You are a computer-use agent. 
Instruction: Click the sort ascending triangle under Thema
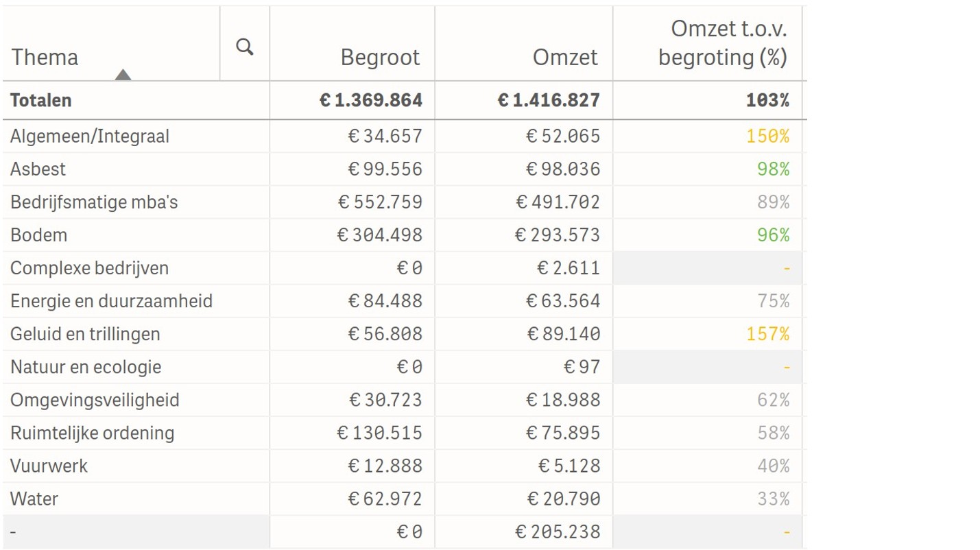click(x=123, y=73)
